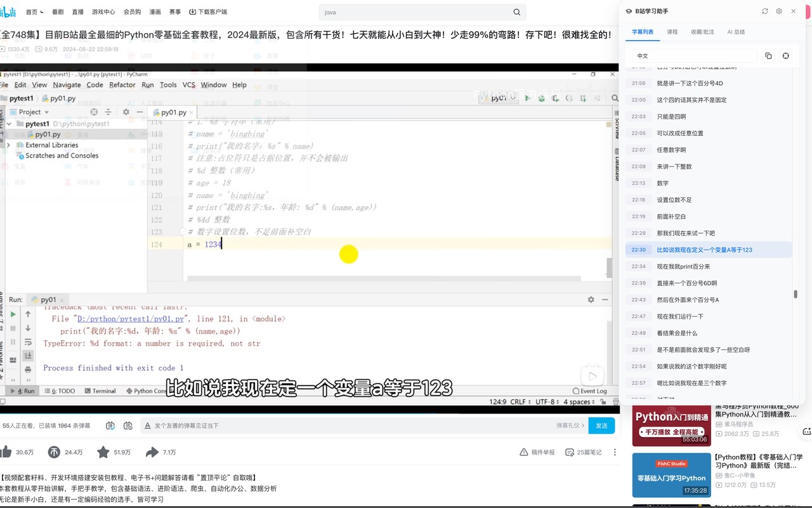Open Python入门到精通 recommended video thumbnail

coord(672,425)
